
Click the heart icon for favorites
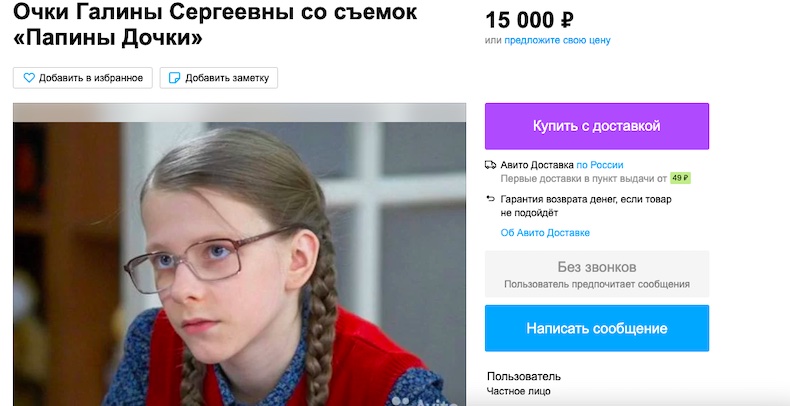tap(29, 78)
